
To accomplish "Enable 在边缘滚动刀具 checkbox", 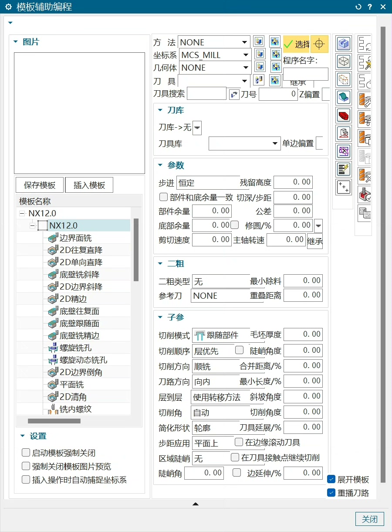I will 239,442.
